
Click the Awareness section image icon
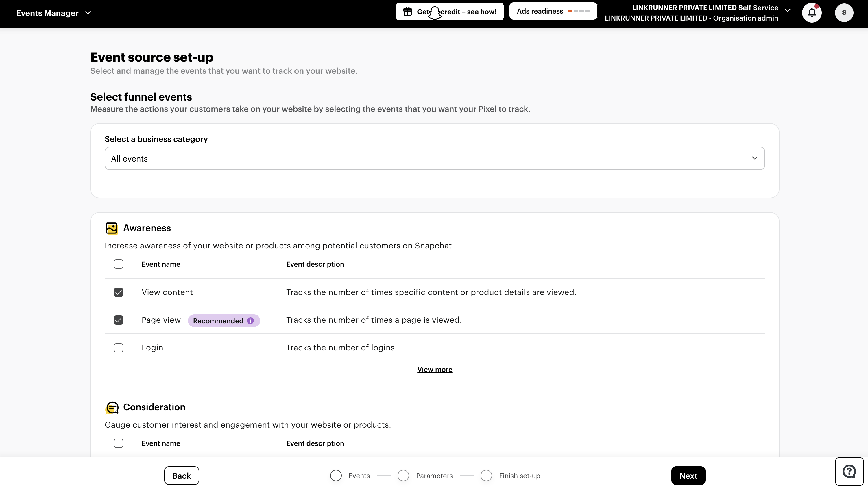point(111,228)
